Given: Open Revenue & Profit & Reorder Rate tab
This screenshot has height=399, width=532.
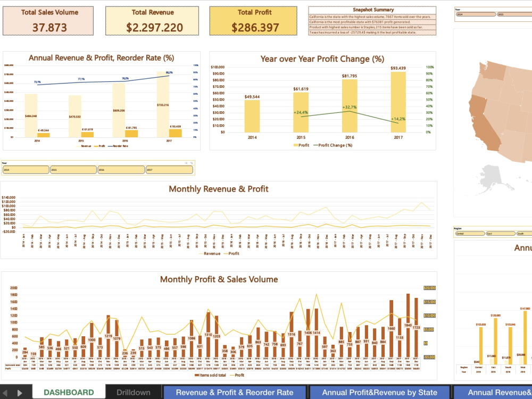Looking at the screenshot, I should tap(235, 392).
